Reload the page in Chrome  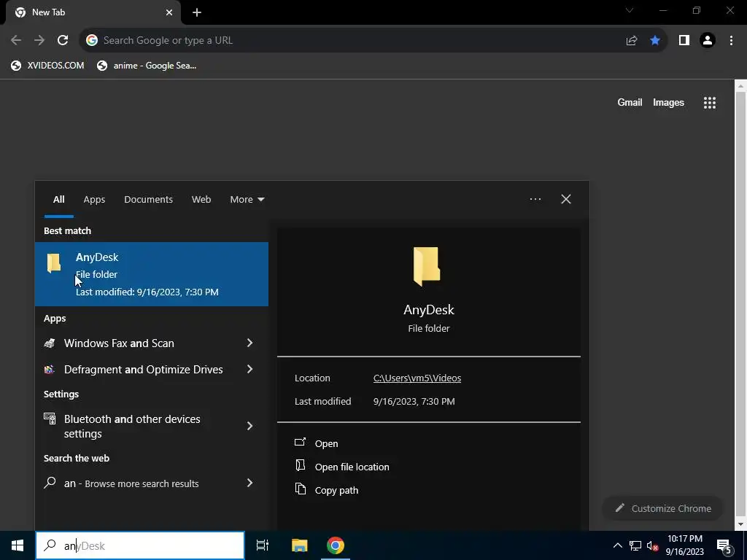[63, 41]
